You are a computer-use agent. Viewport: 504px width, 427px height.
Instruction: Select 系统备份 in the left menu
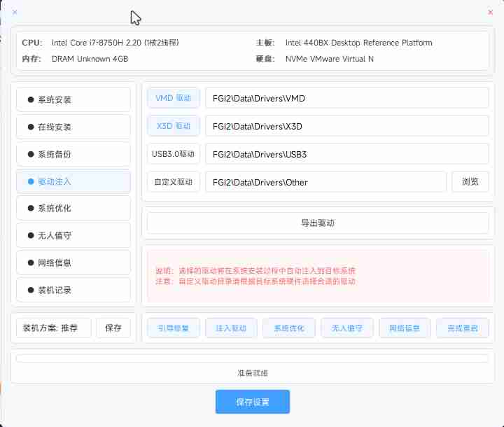coord(73,154)
